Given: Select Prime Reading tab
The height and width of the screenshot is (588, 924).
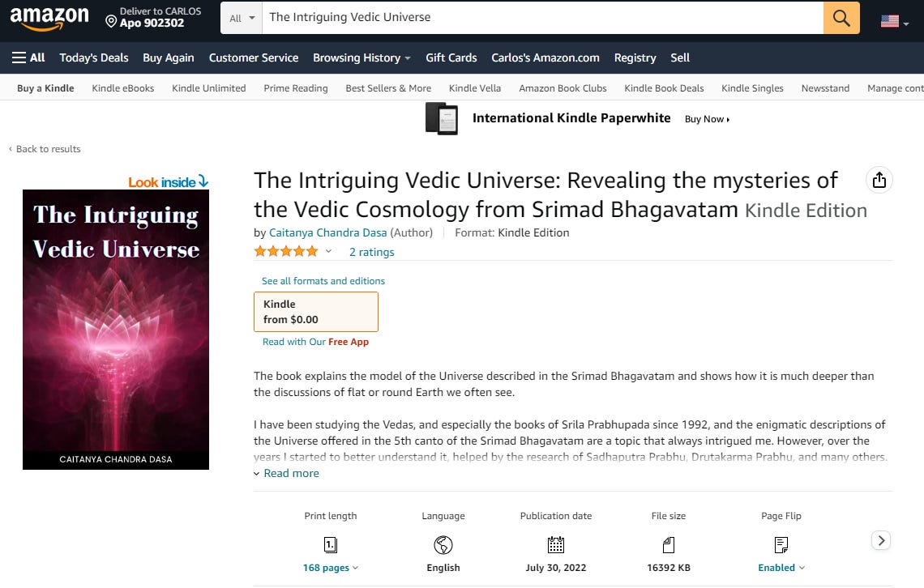Looking at the screenshot, I should point(295,88).
